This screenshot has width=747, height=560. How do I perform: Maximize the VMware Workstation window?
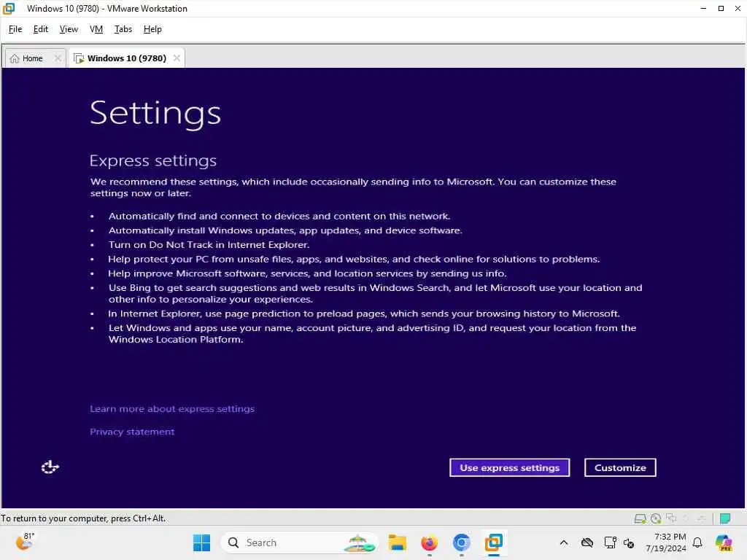coord(721,9)
